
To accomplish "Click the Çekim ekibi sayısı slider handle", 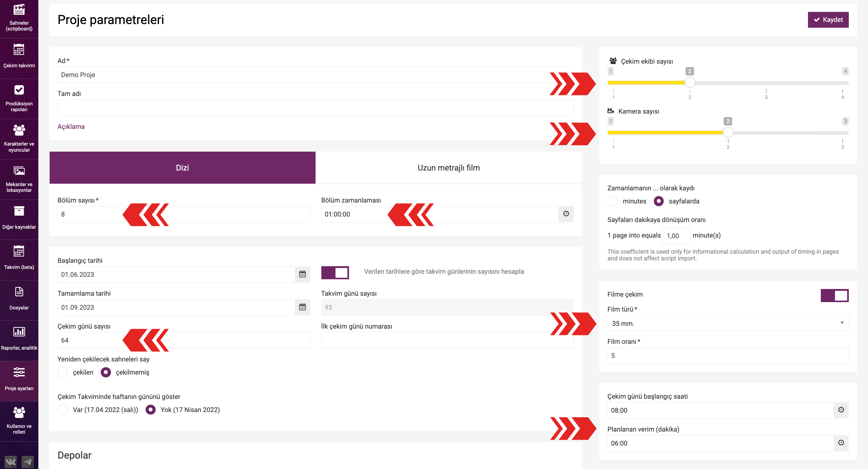I will point(690,83).
